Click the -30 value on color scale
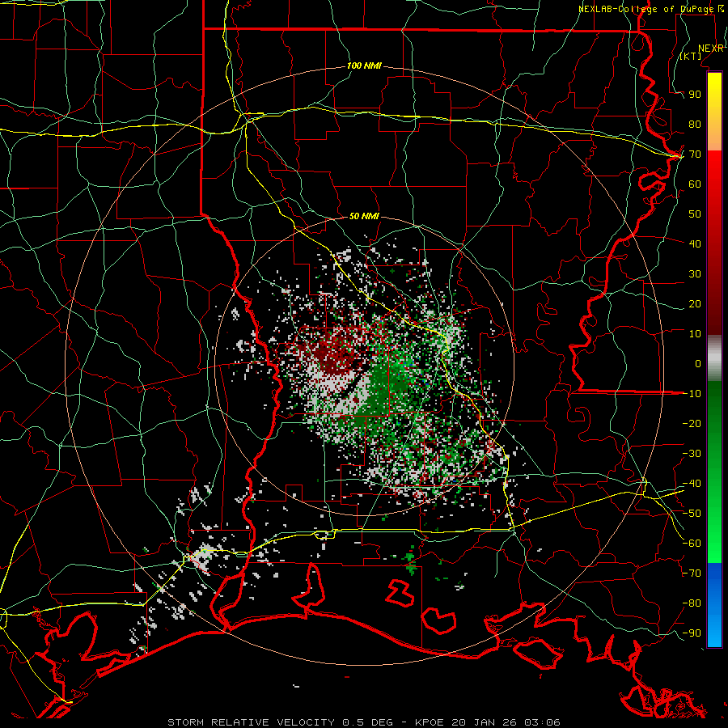The image size is (728, 728). click(x=692, y=454)
